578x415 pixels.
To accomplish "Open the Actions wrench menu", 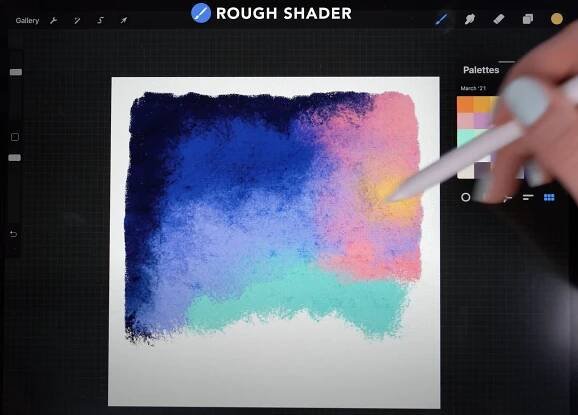I will click(54, 21).
